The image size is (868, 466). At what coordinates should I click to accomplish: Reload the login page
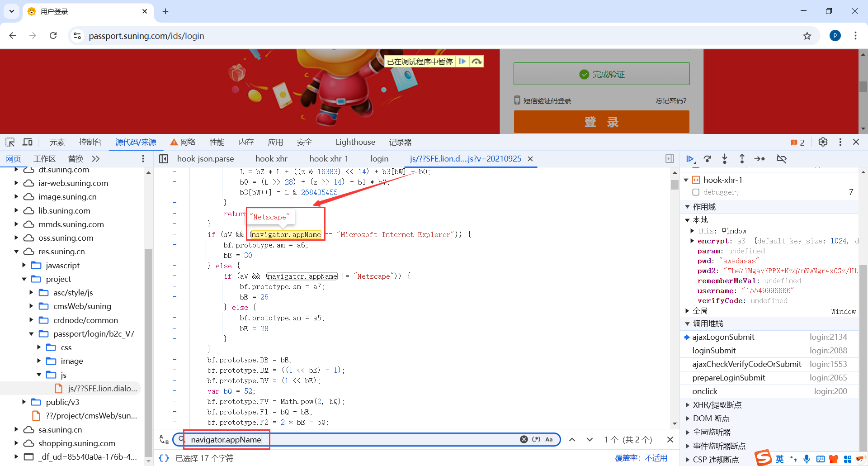click(x=53, y=36)
